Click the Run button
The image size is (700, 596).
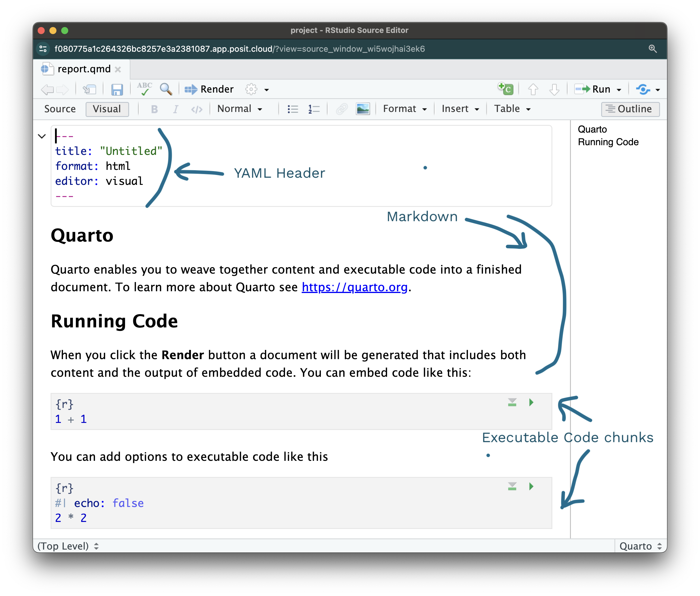(593, 89)
